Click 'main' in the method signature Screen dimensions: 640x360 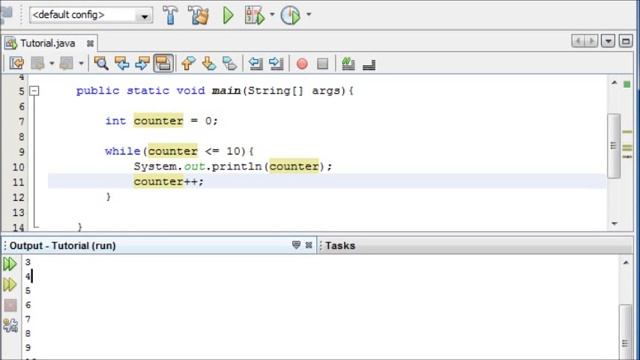(226, 91)
